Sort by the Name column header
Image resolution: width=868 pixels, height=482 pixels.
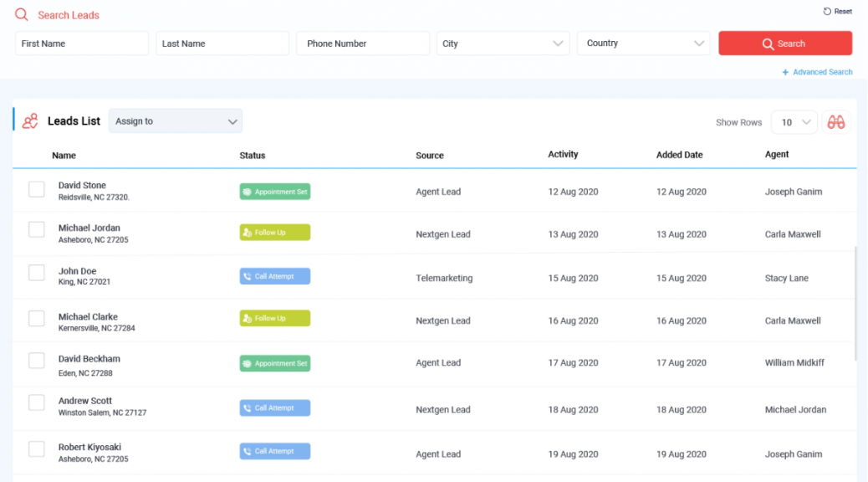(x=64, y=156)
